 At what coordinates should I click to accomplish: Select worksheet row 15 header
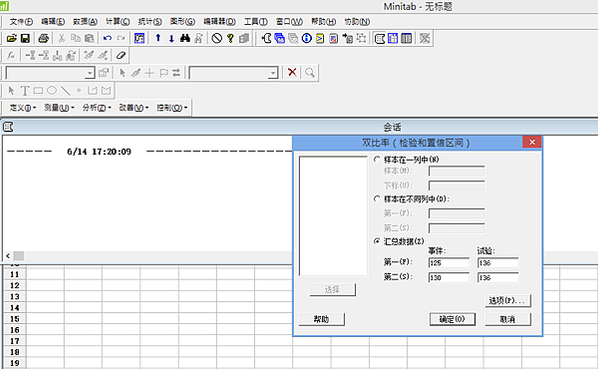(14, 319)
